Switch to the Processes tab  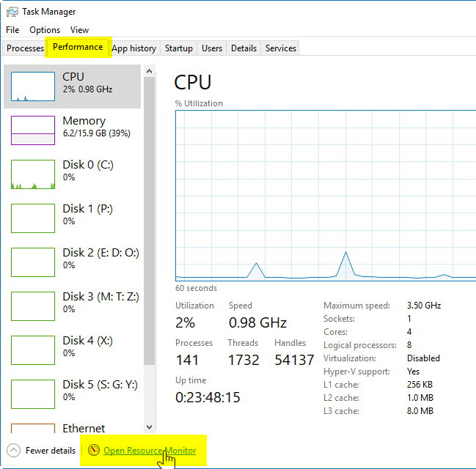pyautogui.click(x=25, y=48)
